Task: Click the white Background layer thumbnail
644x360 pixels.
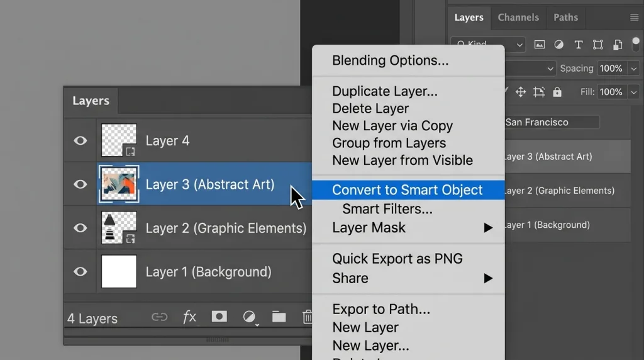Action: coord(119,272)
